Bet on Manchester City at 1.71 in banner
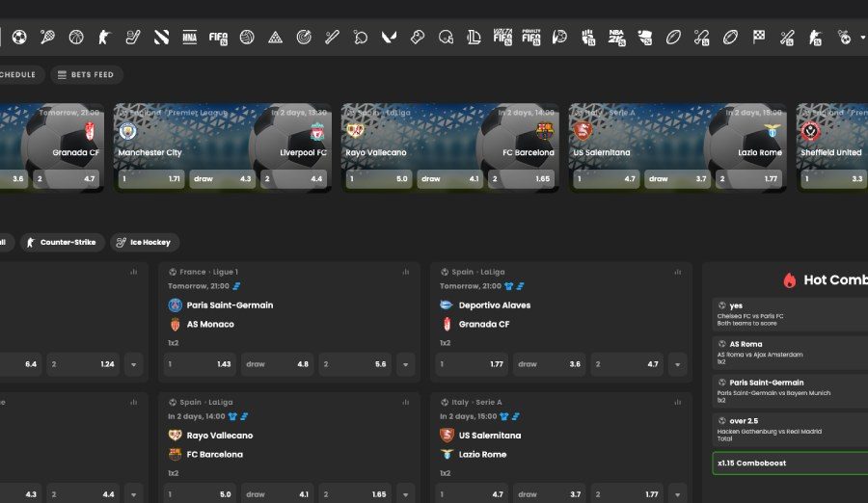The image size is (868, 503). pos(151,179)
